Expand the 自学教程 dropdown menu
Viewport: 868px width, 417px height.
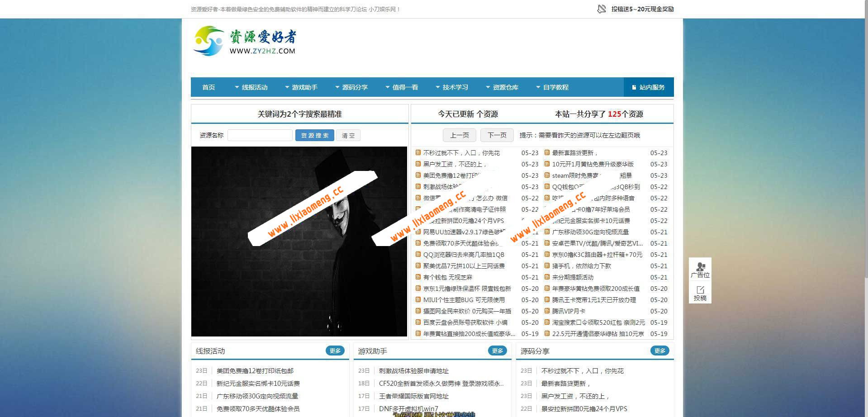tap(552, 87)
